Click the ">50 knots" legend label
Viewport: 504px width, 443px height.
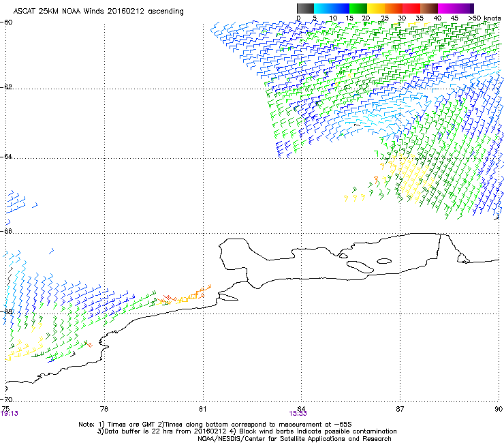click(x=484, y=18)
